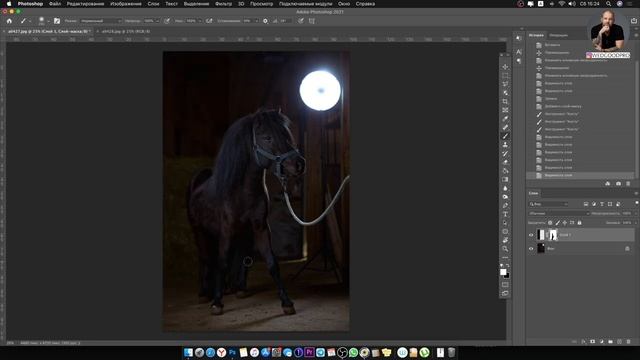Viewport: 640px width, 360px height.
Task: Open Spotlight search in menu bar
Action: pos(608,4)
